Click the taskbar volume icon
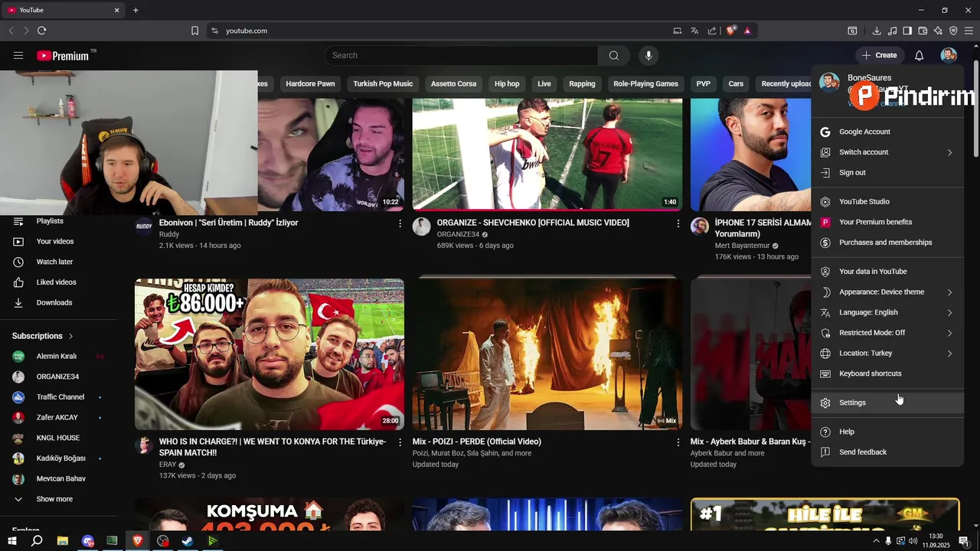 click(x=913, y=541)
